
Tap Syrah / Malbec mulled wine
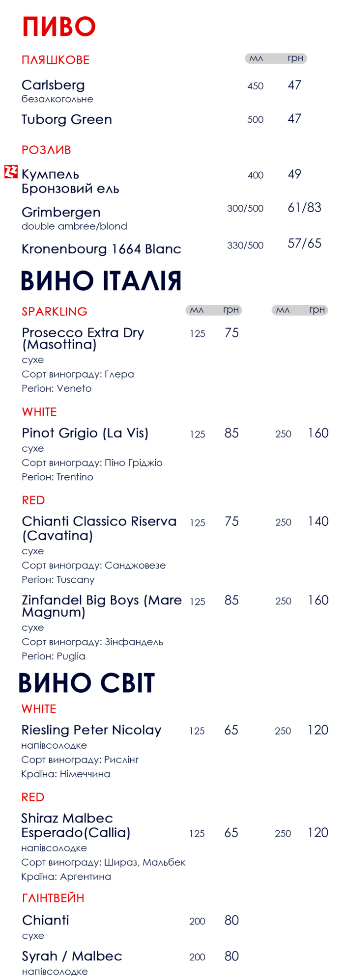(72, 956)
